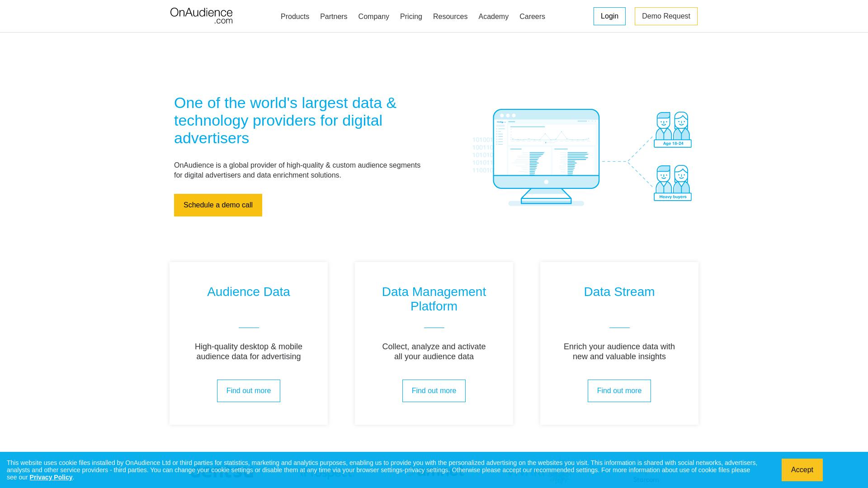Open the Products menu
The height and width of the screenshot is (488, 868).
point(295,16)
